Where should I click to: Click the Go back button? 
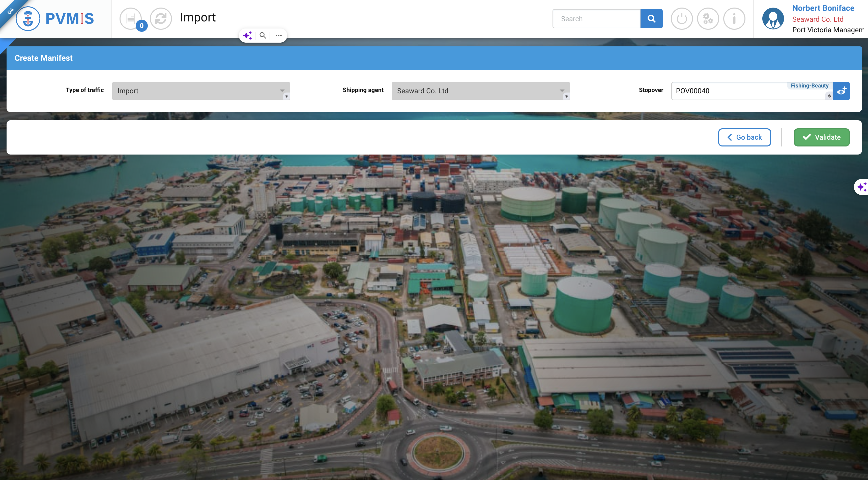(x=744, y=137)
